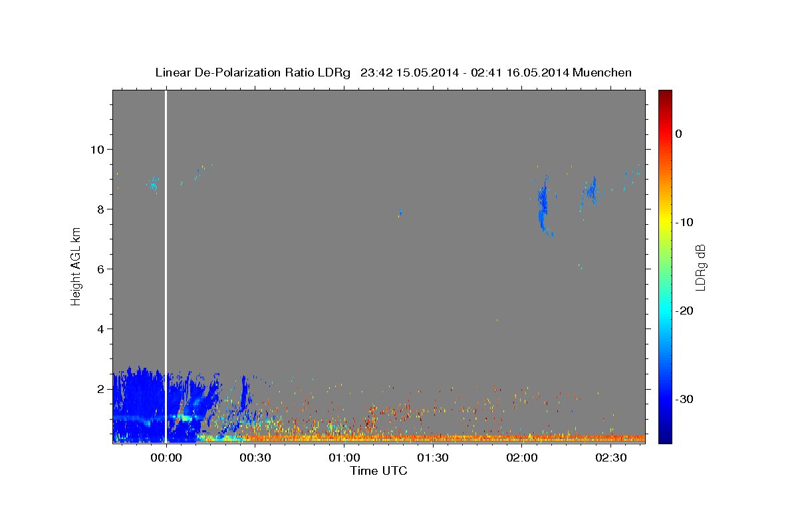The height and width of the screenshot is (532, 798).
Task: Select the '01:30' time tick label
Action: (x=433, y=458)
